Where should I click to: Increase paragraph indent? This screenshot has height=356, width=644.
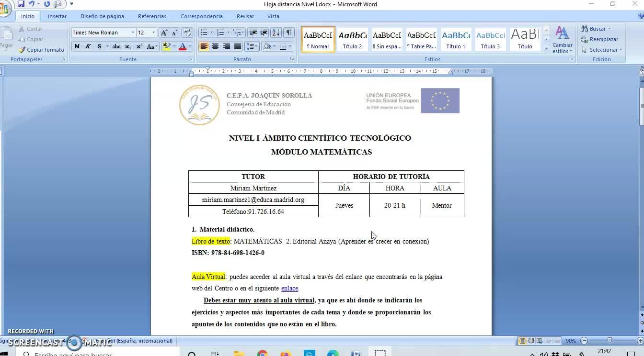point(264,33)
